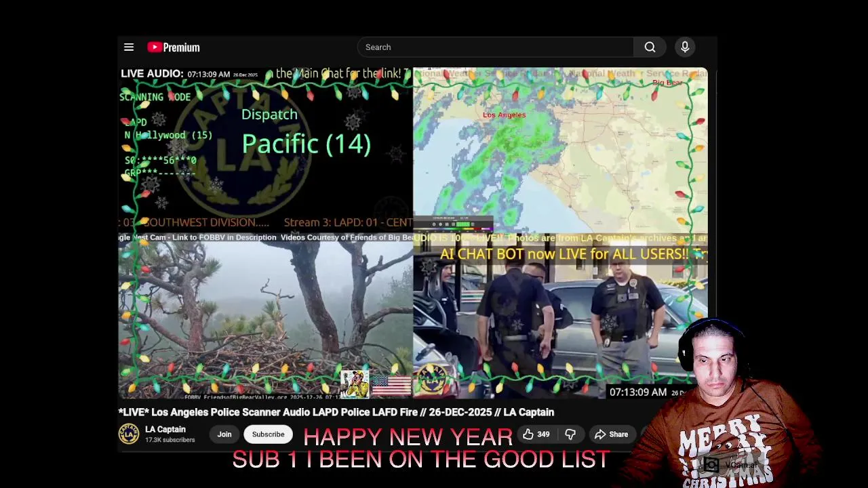Click the Join membership button
Screen dimensions: 868x488
pyautogui.click(x=224, y=434)
